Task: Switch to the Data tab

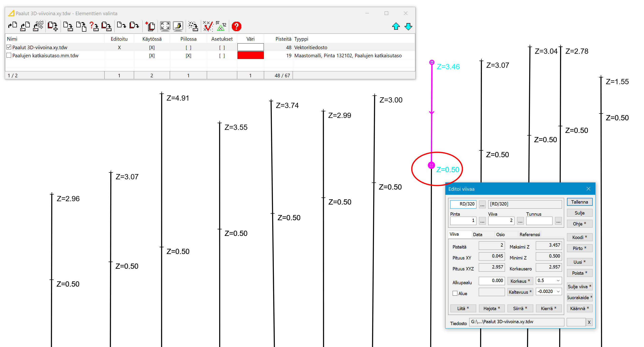Action: pyautogui.click(x=478, y=235)
